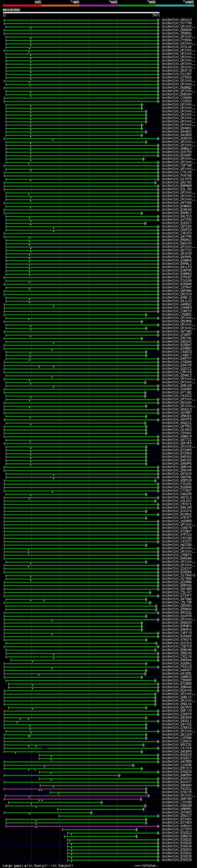Click the UniRef100_A0RU10 label

(x=177, y=826)
